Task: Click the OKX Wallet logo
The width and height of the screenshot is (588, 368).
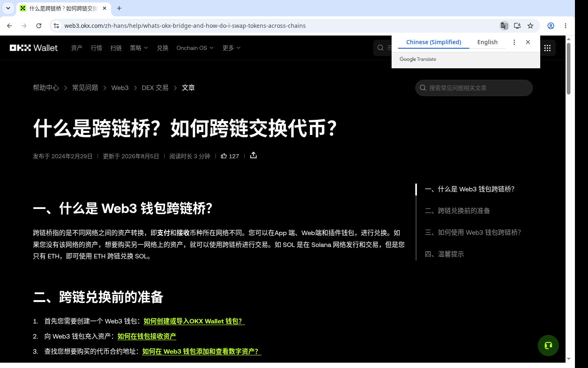Action: click(34, 48)
